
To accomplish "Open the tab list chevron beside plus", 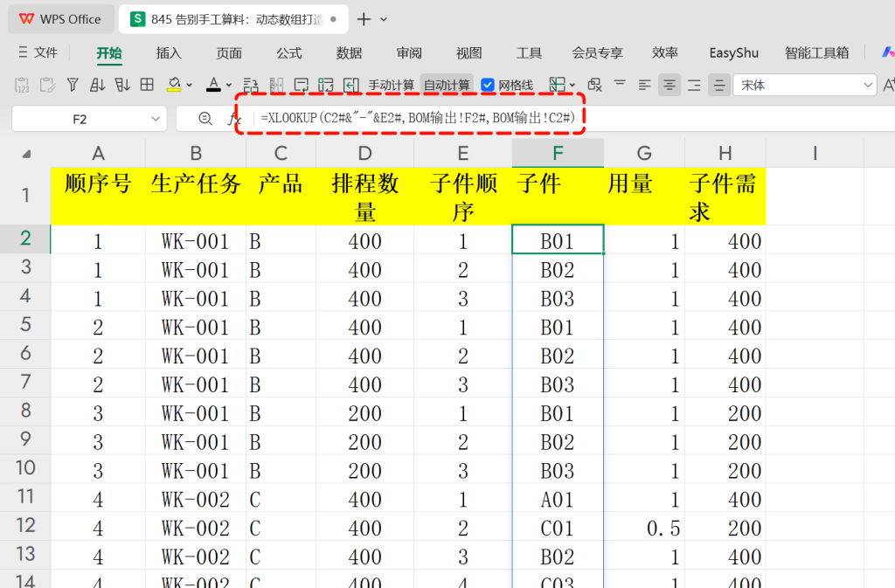I will click(x=385, y=19).
